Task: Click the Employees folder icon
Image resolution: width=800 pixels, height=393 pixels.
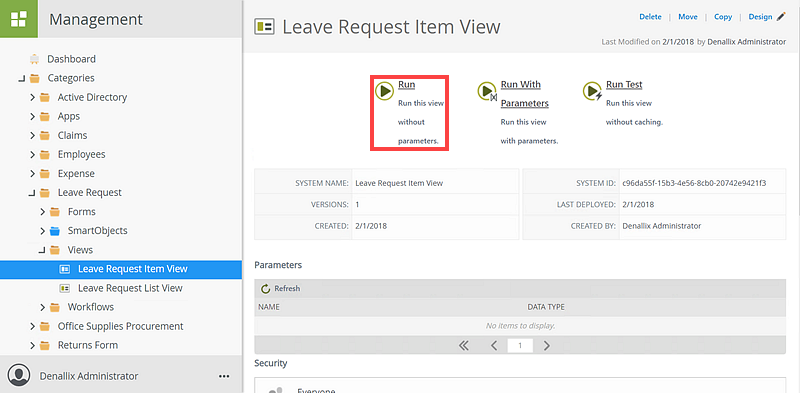Action: click(x=45, y=154)
